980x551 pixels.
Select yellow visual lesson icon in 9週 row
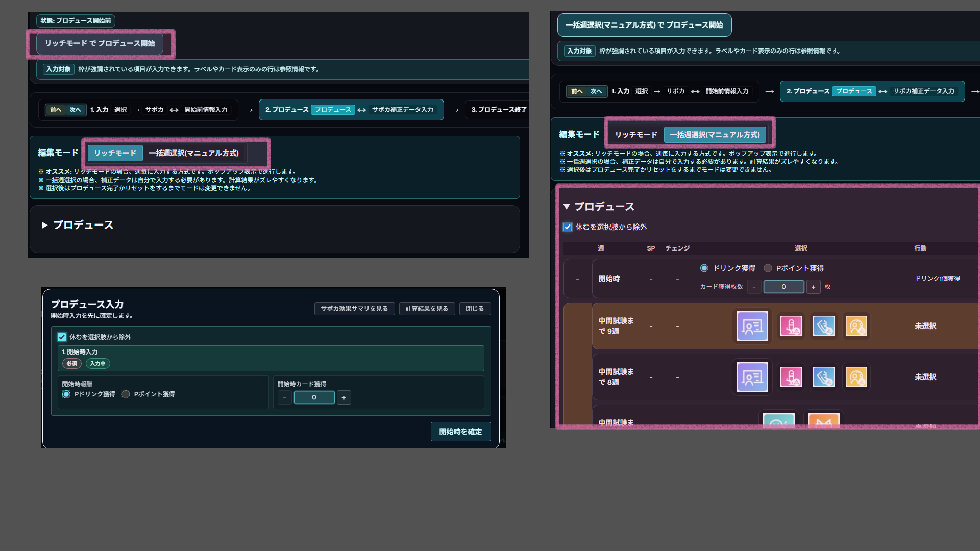click(856, 326)
